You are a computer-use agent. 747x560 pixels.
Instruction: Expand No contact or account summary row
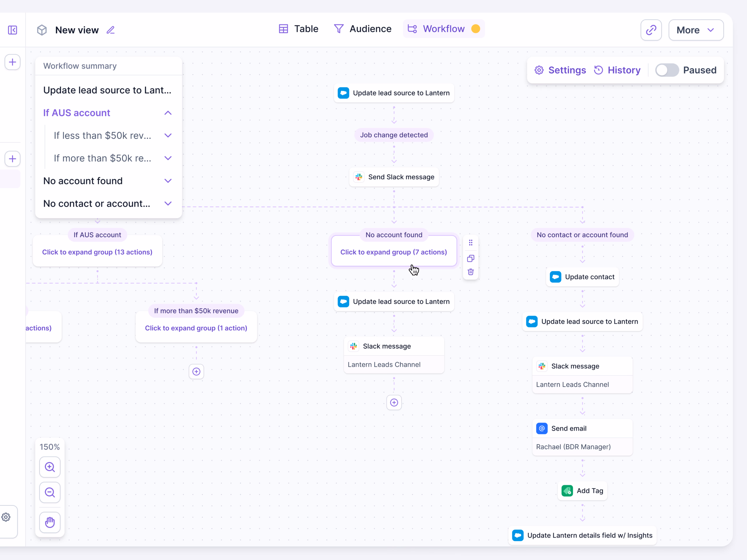168,203
